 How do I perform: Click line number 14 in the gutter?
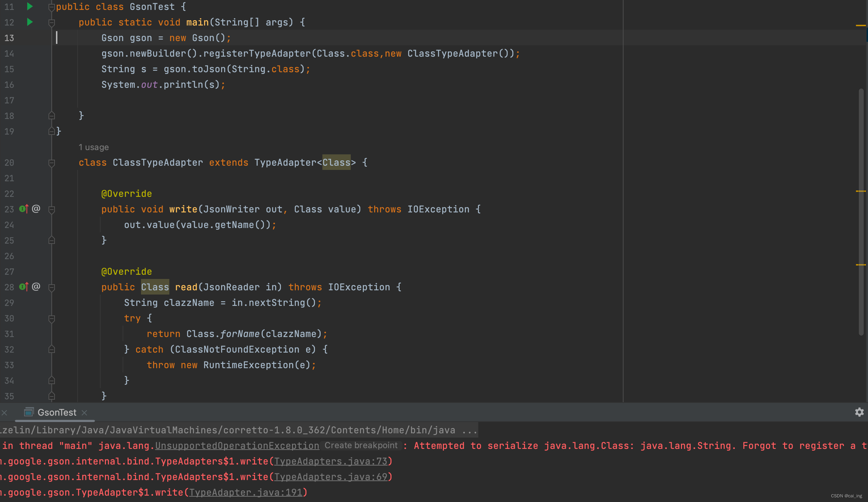(9, 53)
